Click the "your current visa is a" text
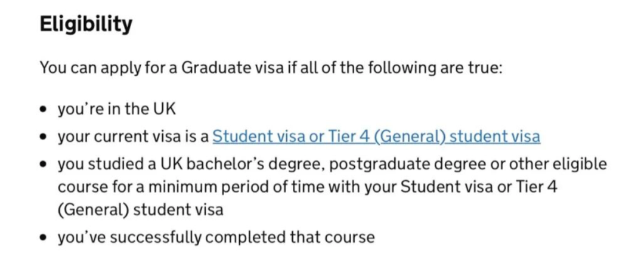644x260 pixels. [x=134, y=137]
